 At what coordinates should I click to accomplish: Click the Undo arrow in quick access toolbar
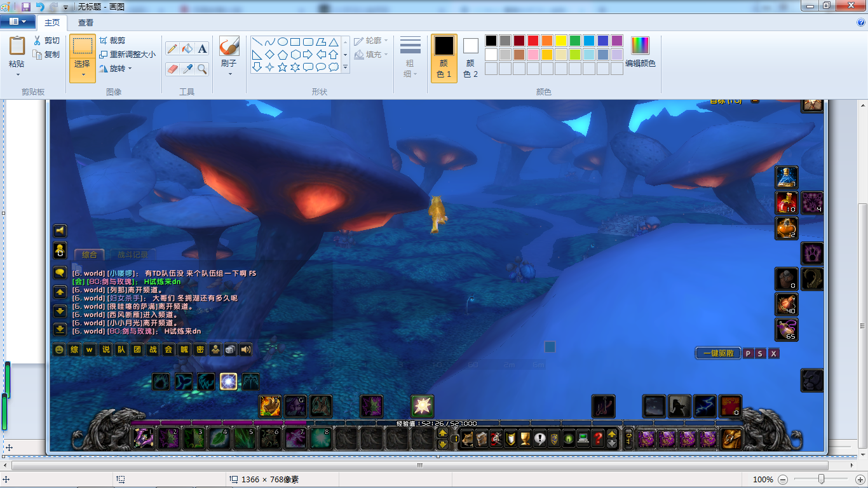click(40, 6)
